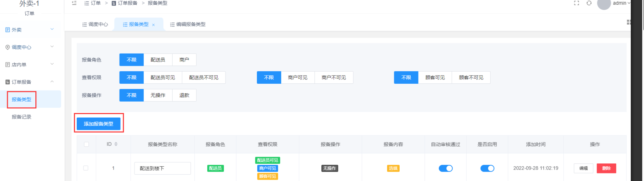The width and height of the screenshot is (644, 181).
Task: Click the refresh page icon
Action: [589, 3]
